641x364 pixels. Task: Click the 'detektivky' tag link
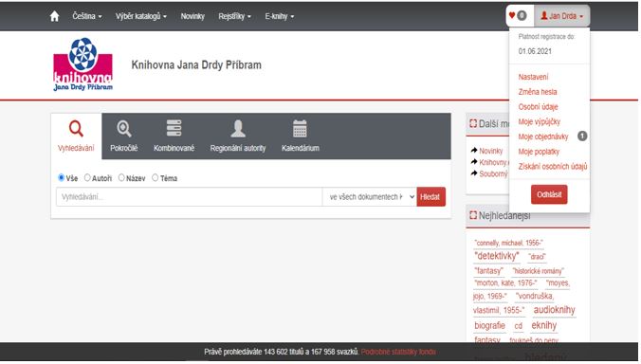point(497,256)
